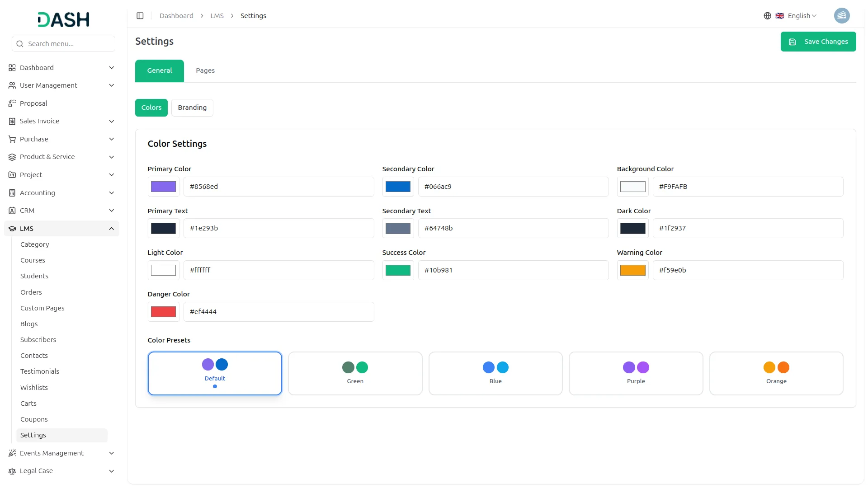Screen dimensions: 868x488
Task: Switch to the Branding tab
Action: coord(192,108)
